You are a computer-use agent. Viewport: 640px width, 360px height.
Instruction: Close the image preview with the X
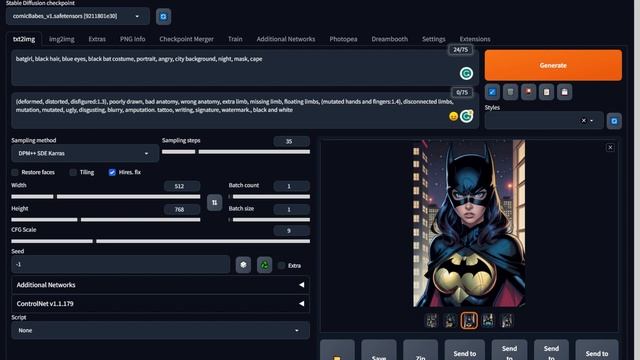[x=610, y=147]
